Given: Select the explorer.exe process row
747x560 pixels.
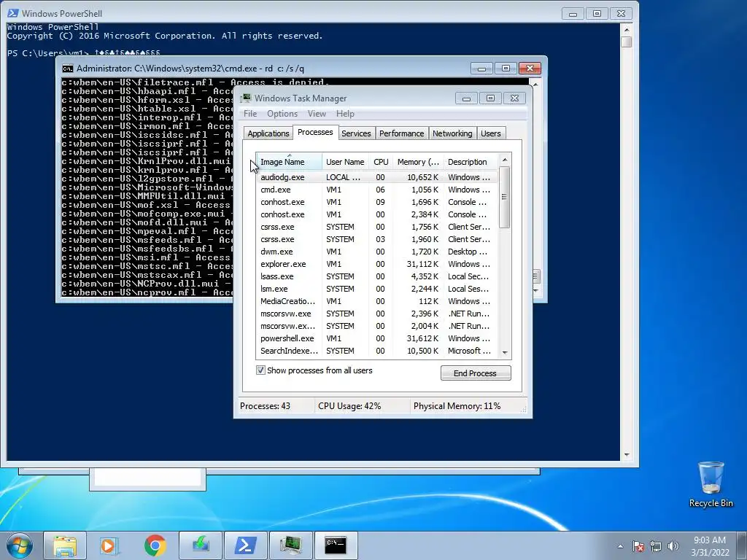Looking at the screenshot, I should click(x=377, y=264).
